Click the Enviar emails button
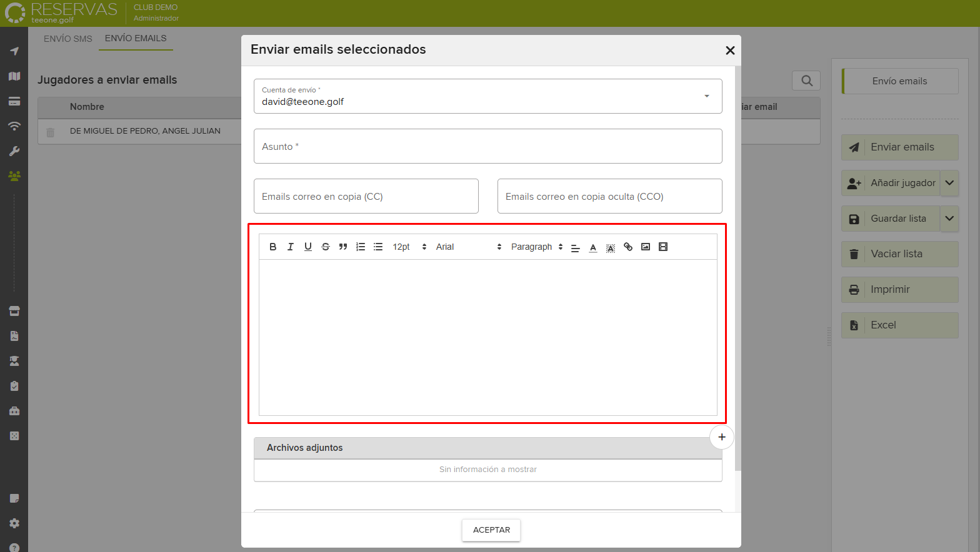 [x=900, y=147]
